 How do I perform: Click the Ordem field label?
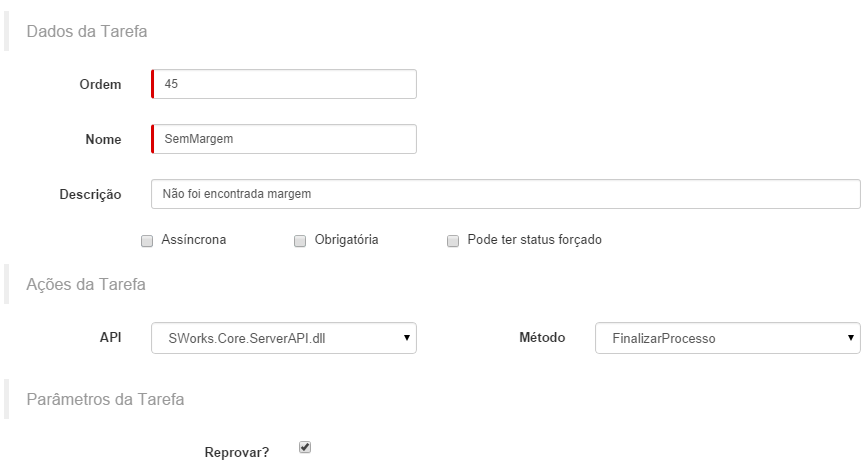pyautogui.click(x=100, y=85)
